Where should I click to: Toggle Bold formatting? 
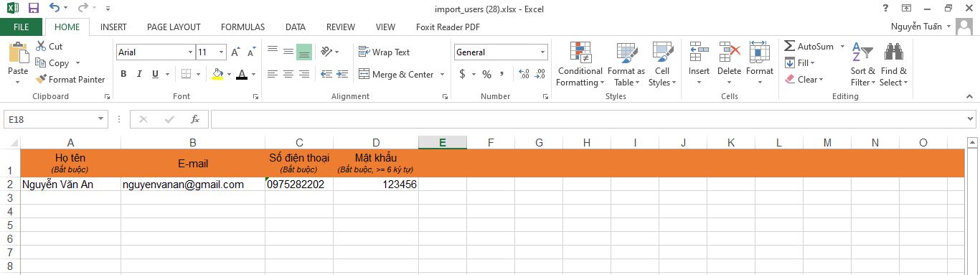tap(123, 74)
